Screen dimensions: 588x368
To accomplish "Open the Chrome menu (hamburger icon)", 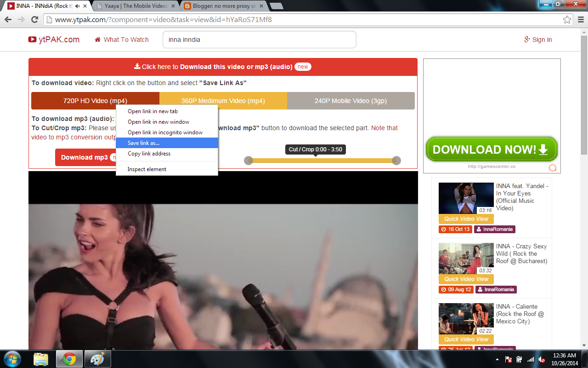I will (580, 20).
